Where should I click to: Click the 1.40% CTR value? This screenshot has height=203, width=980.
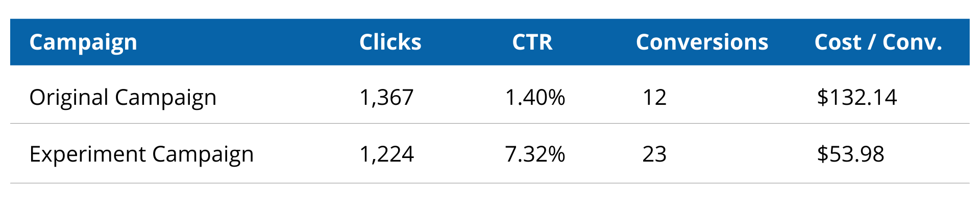click(x=535, y=97)
